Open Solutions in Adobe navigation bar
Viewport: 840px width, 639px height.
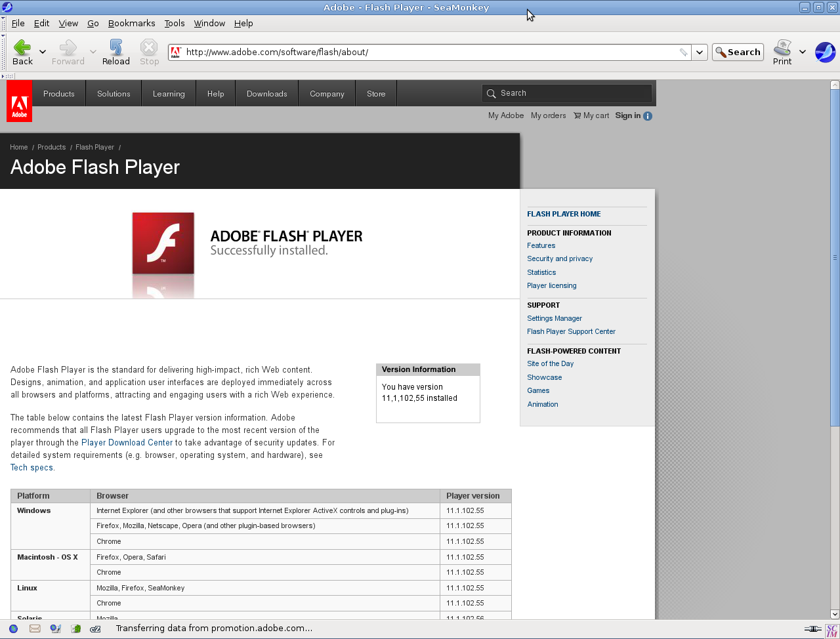[114, 94]
